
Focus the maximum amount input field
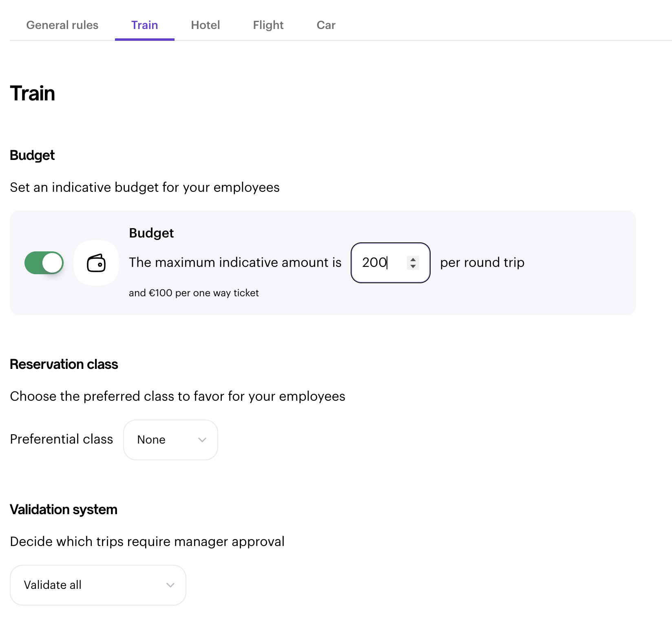[391, 263]
